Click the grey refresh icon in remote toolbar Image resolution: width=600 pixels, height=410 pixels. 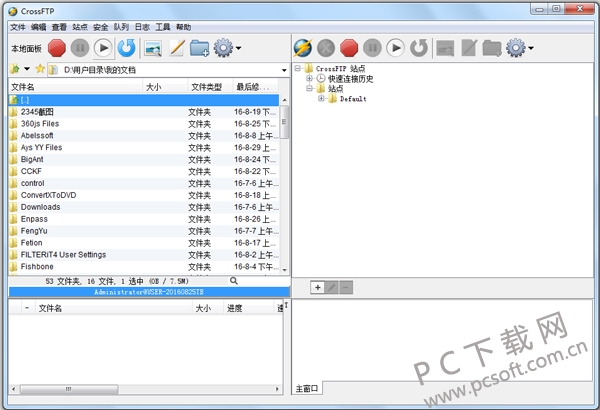419,48
